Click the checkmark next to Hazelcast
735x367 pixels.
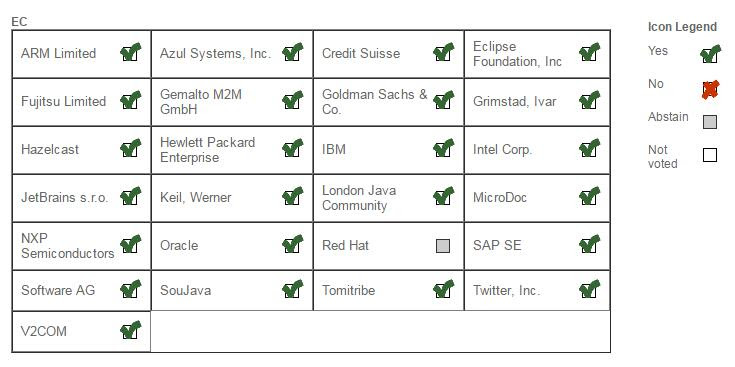pos(130,148)
